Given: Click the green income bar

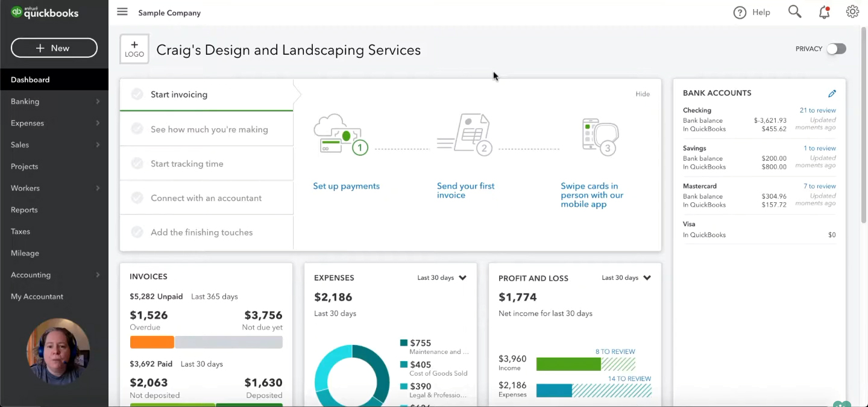Looking at the screenshot, I should coord(568,364).
